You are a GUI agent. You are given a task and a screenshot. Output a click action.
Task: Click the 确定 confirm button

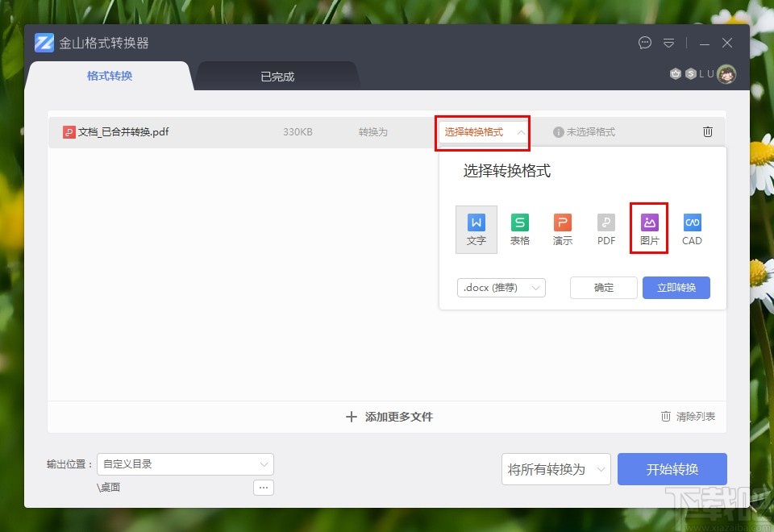[x=603, y=287]
